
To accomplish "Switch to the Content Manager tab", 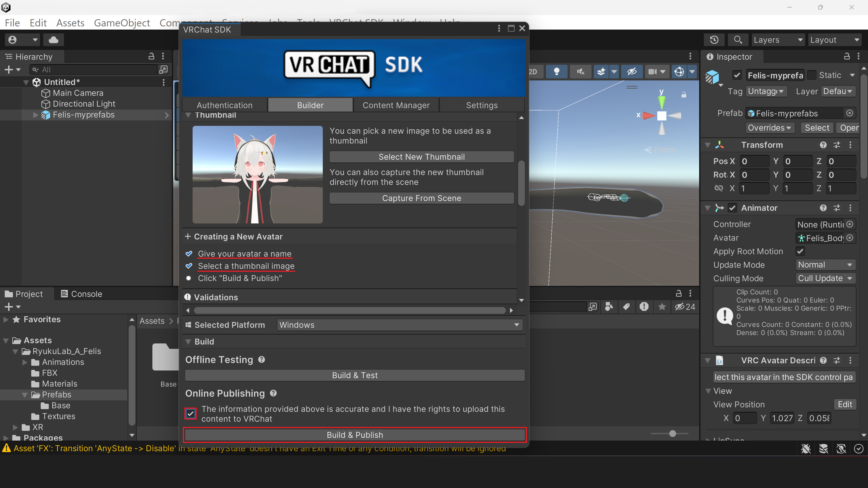I will pyautogui.click(x=396, y=105).
